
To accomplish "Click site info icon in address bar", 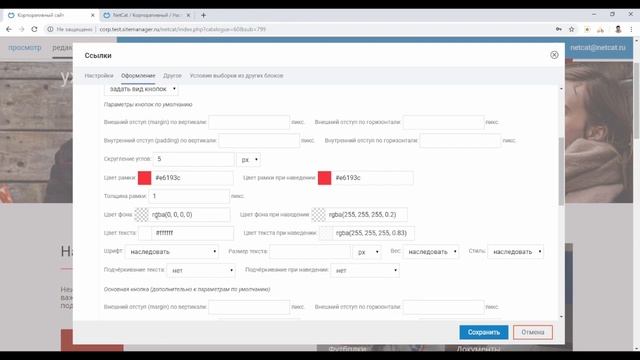I will [50, 29].
